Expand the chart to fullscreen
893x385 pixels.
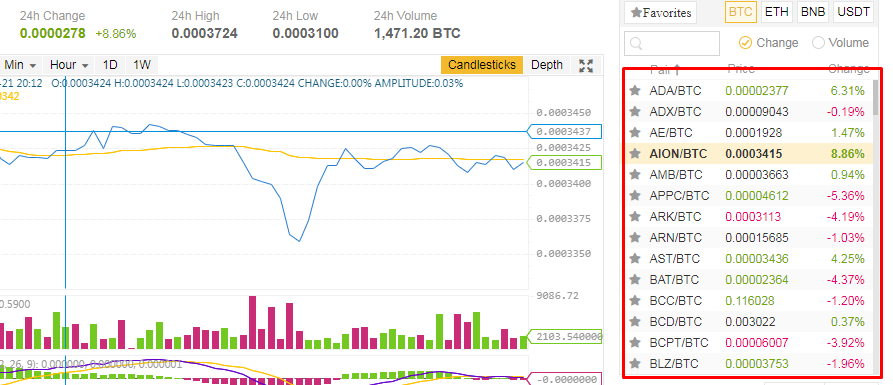click(586, 65)
